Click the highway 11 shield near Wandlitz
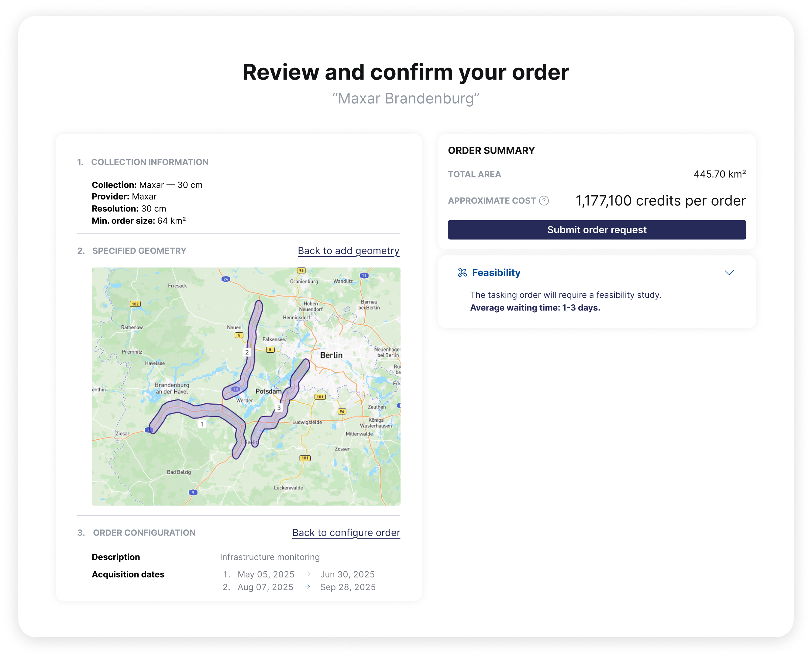The height and width of the screenshot is (658, 812). click(x=364, y=276)
